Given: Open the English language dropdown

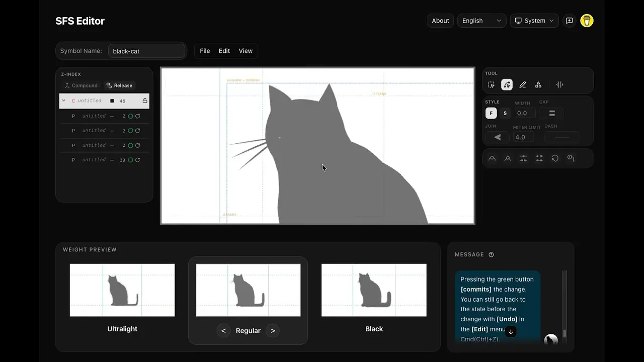Looking at the screenshot, I should (482, 21).
